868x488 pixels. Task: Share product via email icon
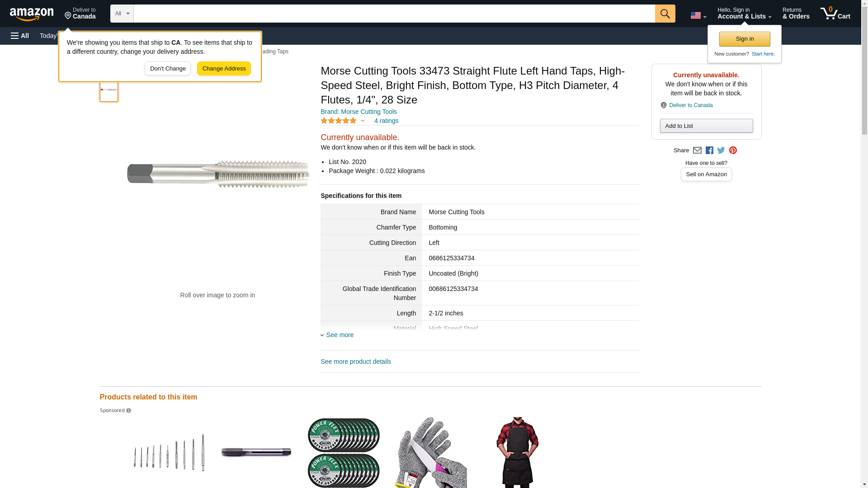[697, 150]
